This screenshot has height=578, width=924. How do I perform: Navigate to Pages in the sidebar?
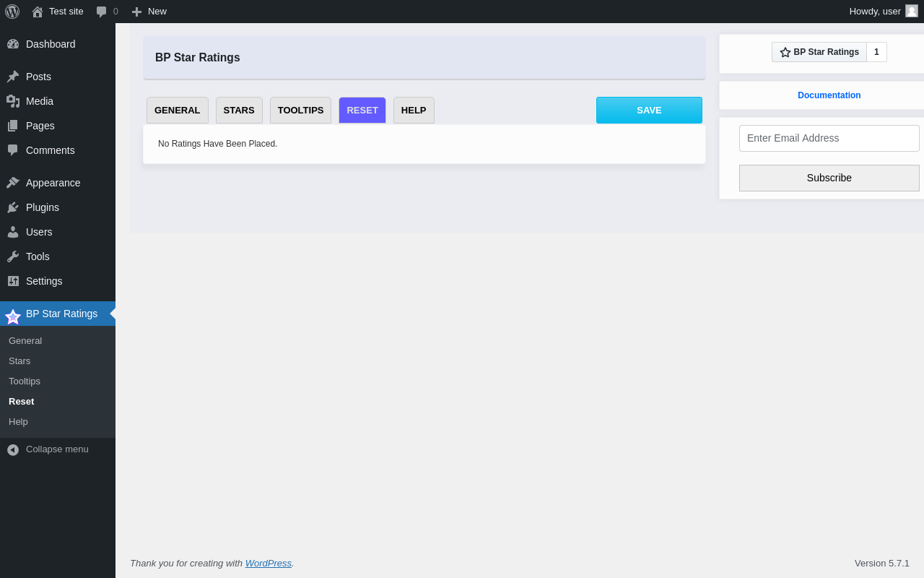click(x=58, y=126)
